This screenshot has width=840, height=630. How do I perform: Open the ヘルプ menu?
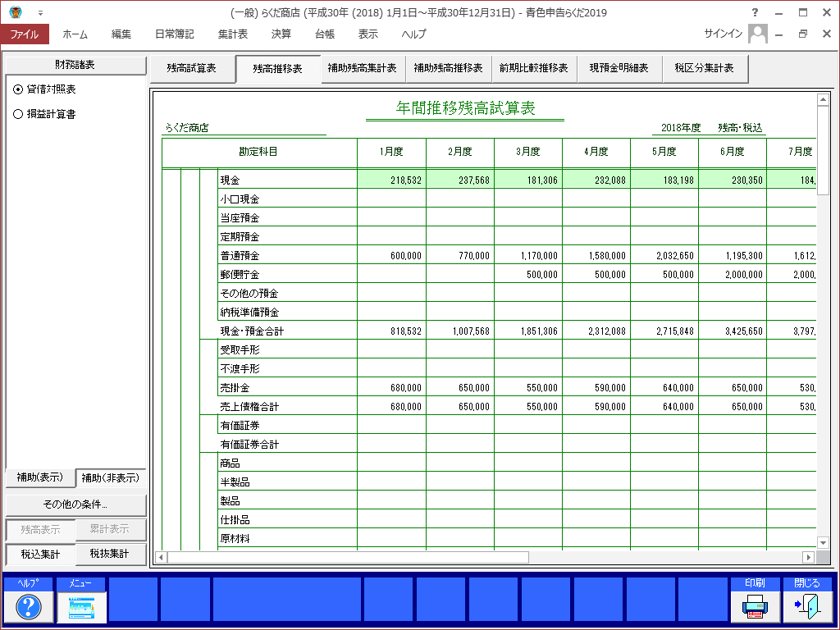coord(414,34)
